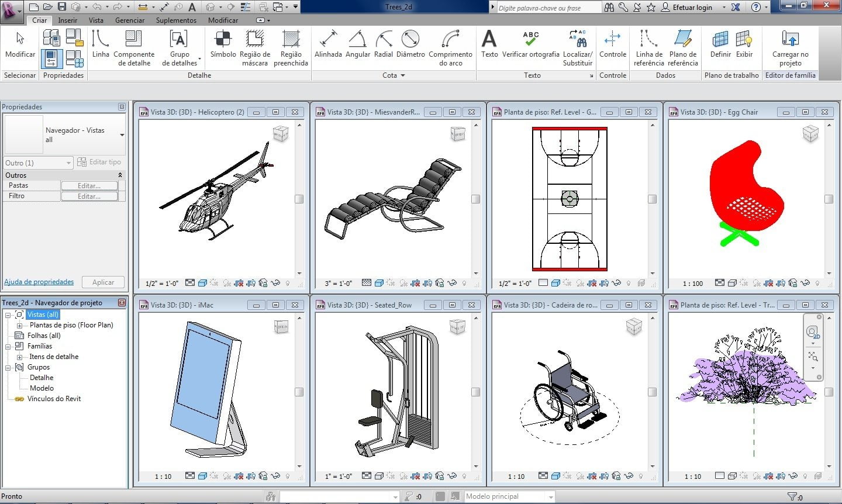842x504 pixels.
Task: Choose the Comprimento do arco tool
Action: point(450,48)
